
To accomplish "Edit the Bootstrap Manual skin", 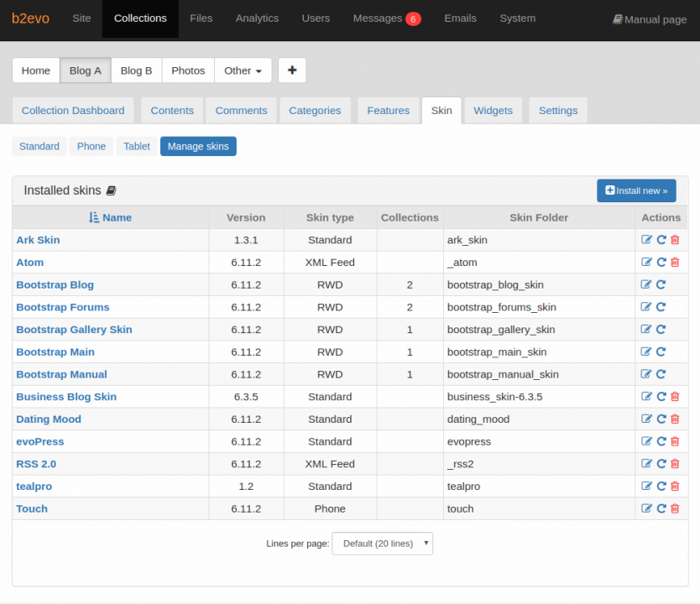I will [646, 374].
